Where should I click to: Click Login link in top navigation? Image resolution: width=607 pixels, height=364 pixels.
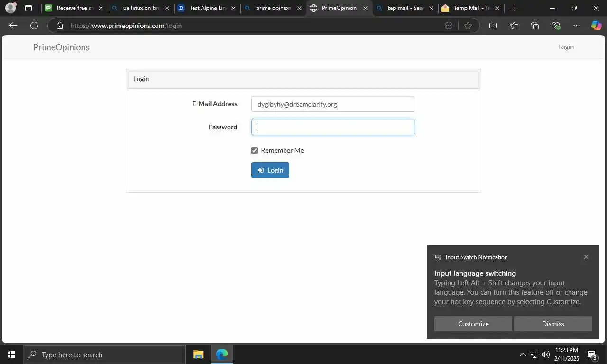point(566,47)
